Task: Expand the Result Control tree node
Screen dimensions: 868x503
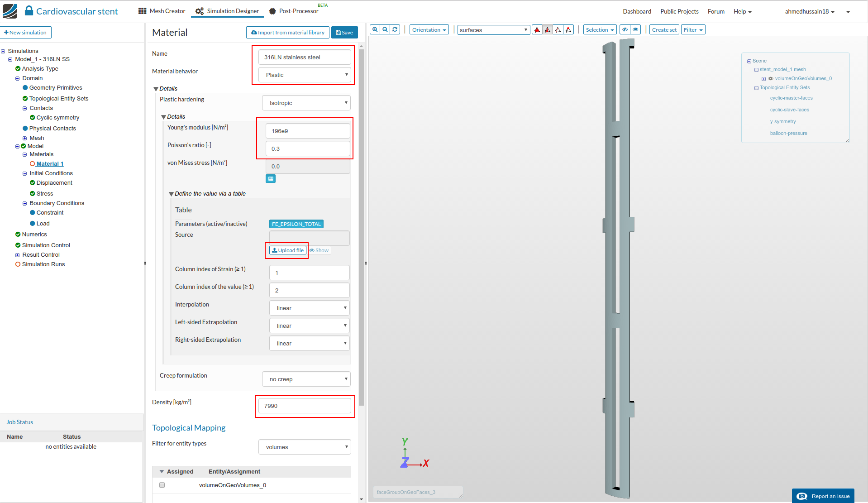Action: tap(18, 255)
